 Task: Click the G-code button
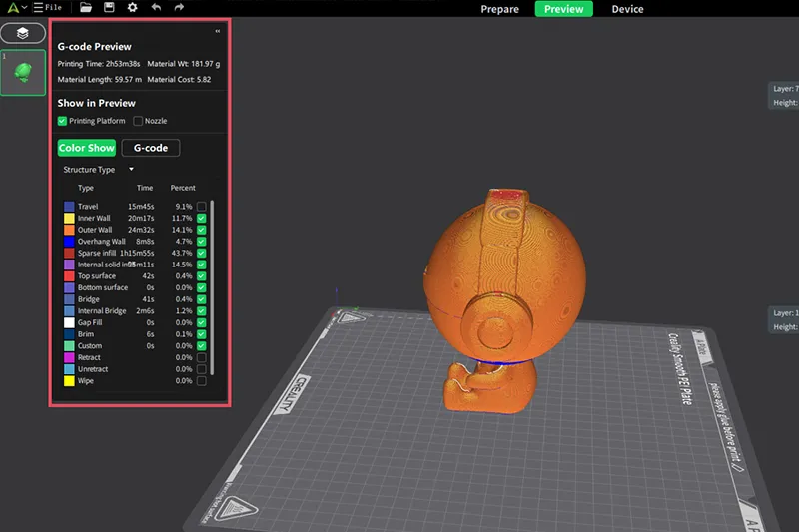point(151,148)
